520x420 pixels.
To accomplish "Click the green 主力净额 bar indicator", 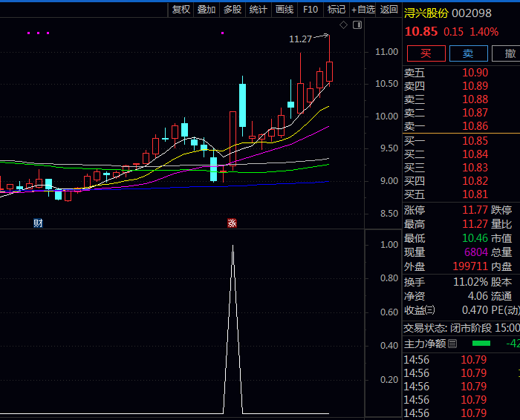I will coord(481,344).
